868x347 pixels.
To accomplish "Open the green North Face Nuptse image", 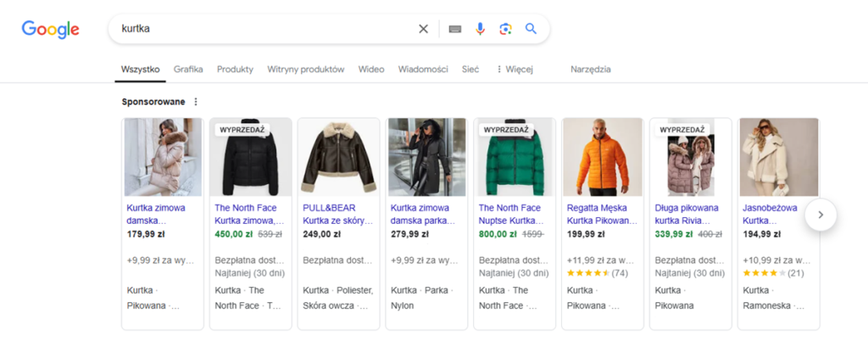I will pyautogui.click(x=515, y=157).
